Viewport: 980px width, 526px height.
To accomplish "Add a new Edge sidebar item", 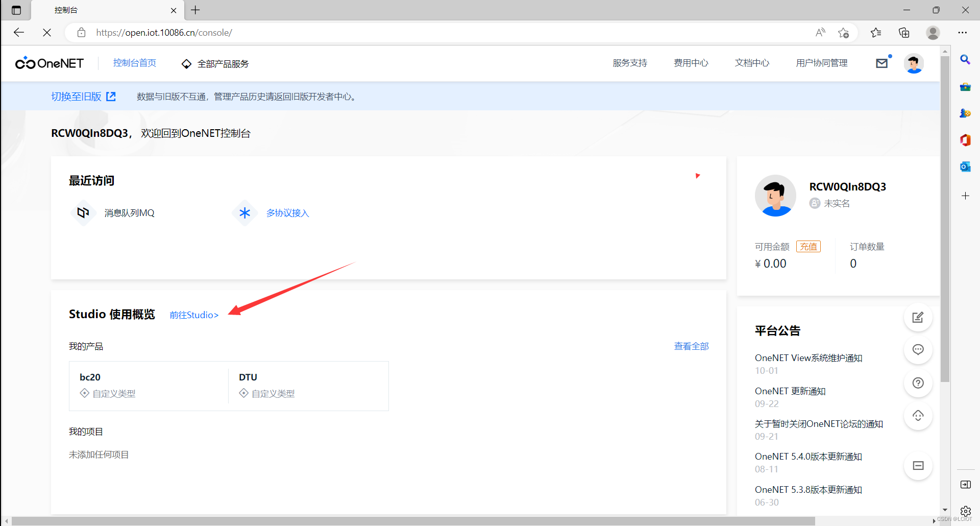I will 965,196.
